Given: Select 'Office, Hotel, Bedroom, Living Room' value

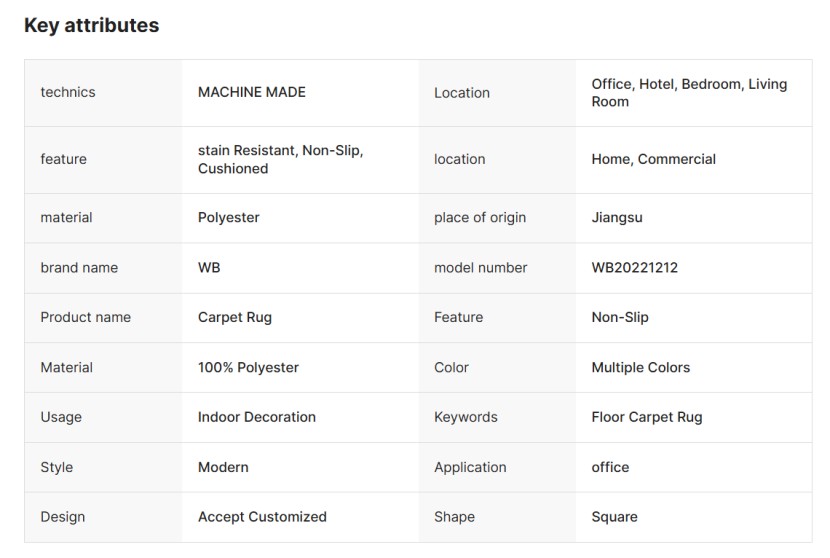Looking at the screenshot, I should click(689, 93).
